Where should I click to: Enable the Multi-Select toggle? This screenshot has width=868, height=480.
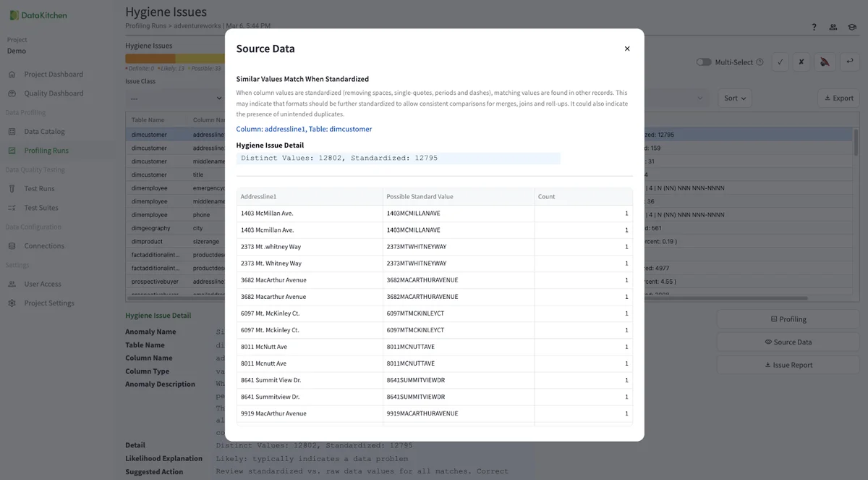tap(703, 62)
